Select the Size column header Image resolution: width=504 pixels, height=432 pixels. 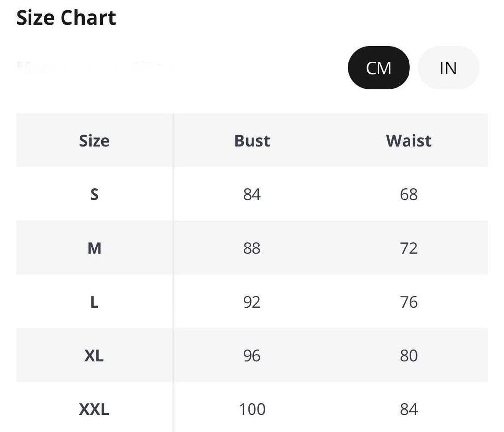94,141
